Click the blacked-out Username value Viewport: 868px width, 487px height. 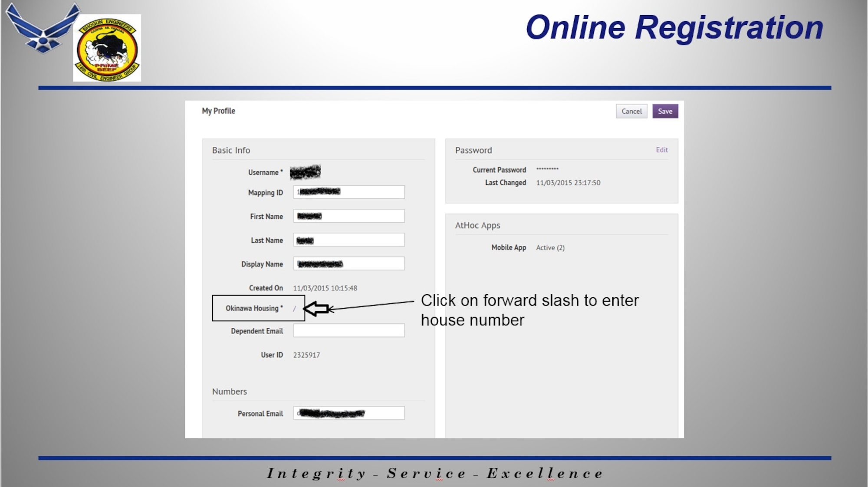(305, 172)
